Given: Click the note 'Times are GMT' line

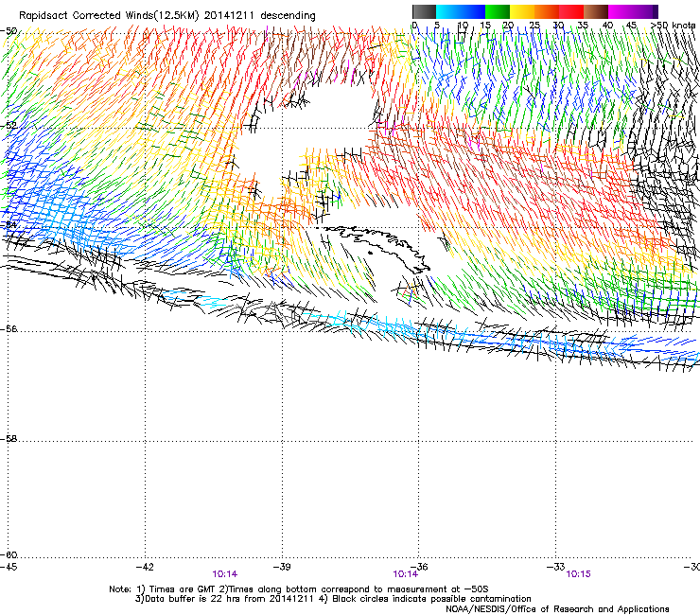Looking at the screenshot, I should click(x=298, y=589).
